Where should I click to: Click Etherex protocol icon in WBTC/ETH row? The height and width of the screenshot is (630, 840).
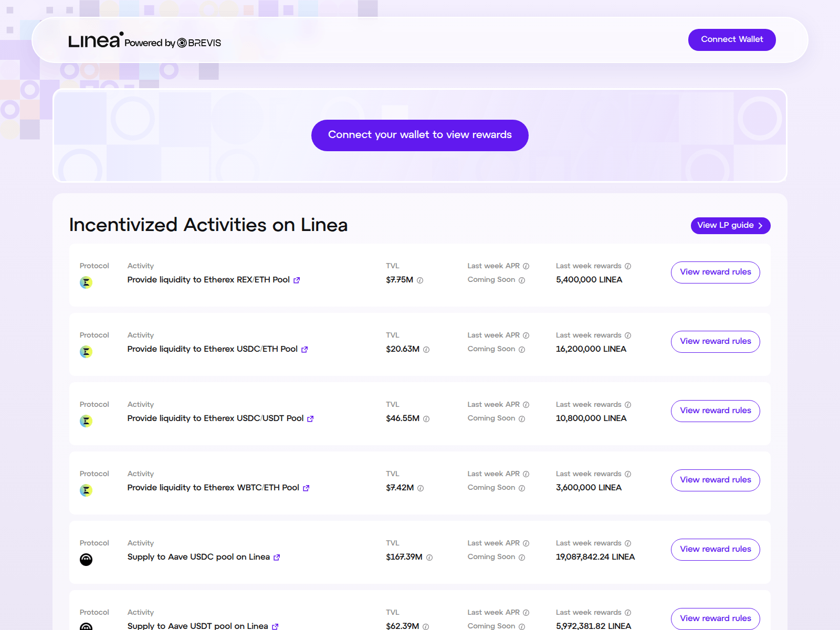pos(86,490)
